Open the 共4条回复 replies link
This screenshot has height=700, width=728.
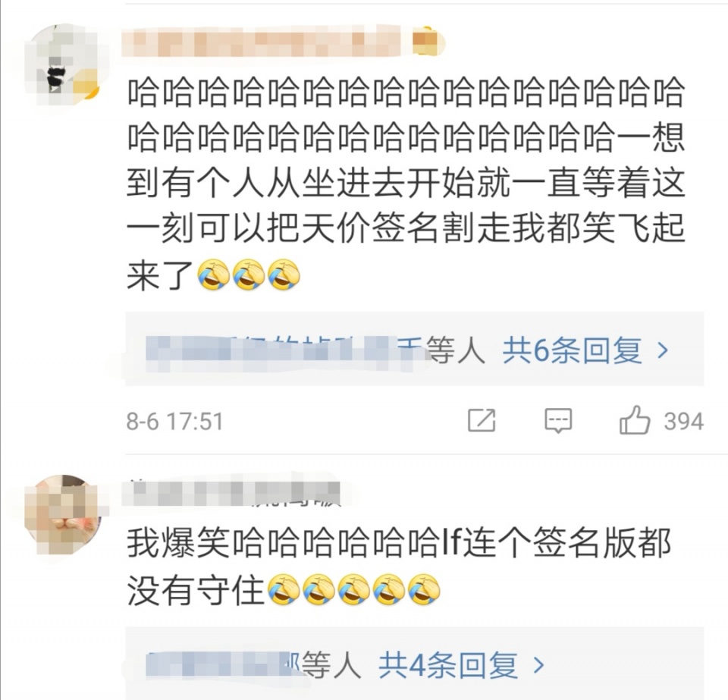click(448, 665)
